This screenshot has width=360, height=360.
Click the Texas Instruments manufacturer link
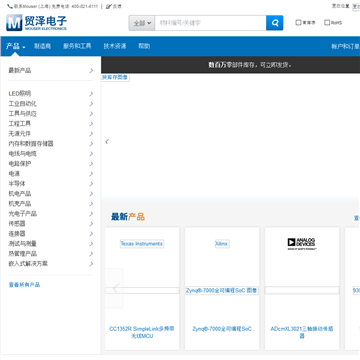142,244
